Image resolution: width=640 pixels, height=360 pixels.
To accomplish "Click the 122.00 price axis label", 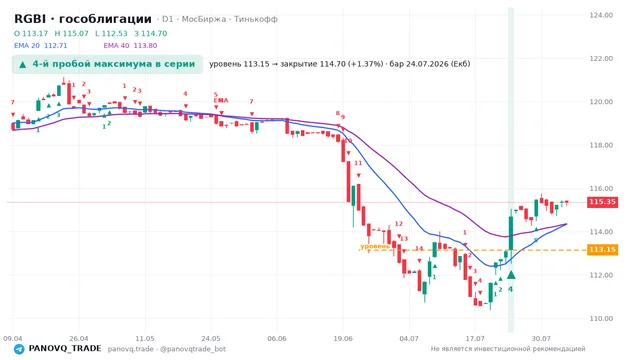I will [601, 58].
